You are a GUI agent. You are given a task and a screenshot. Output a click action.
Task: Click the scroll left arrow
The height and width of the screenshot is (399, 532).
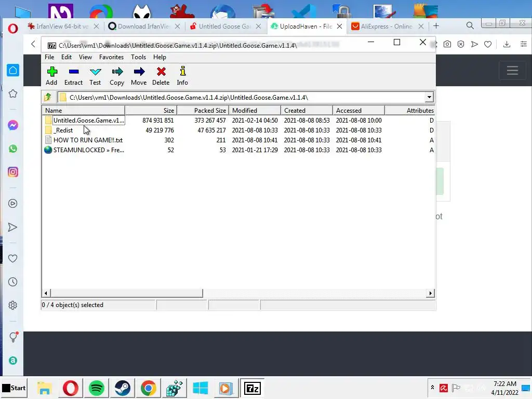tap(46, 293)
